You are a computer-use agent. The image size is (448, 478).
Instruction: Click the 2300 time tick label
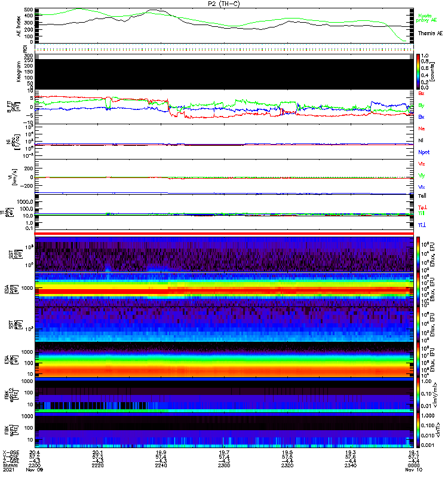pyautogui.click(x=224, y=465)
